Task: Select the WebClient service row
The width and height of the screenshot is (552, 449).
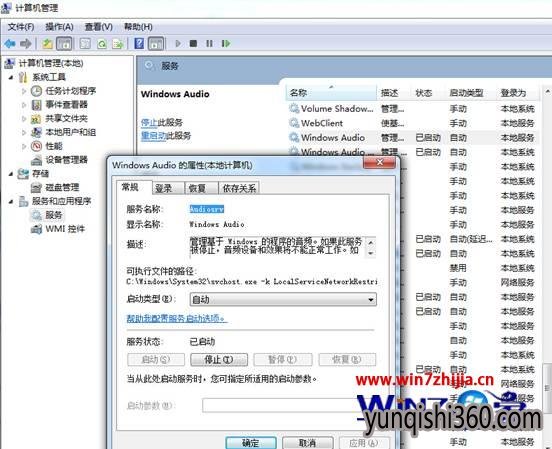Action: click(x=413, y=123)
